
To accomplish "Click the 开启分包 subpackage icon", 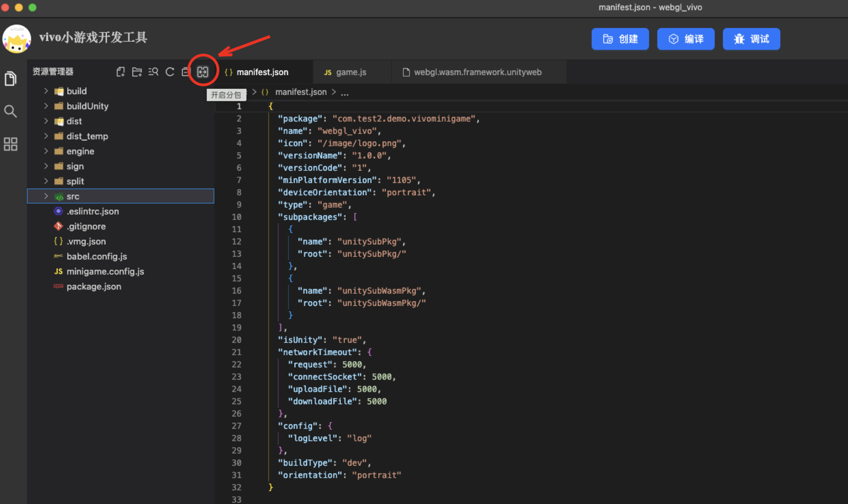I will click(x=203, y=72).
